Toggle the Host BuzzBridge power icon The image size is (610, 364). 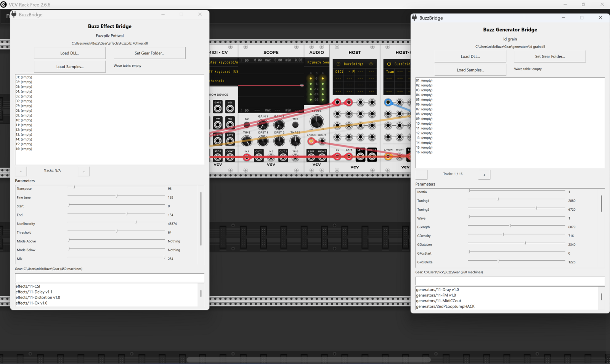click(x=338, y=64)
